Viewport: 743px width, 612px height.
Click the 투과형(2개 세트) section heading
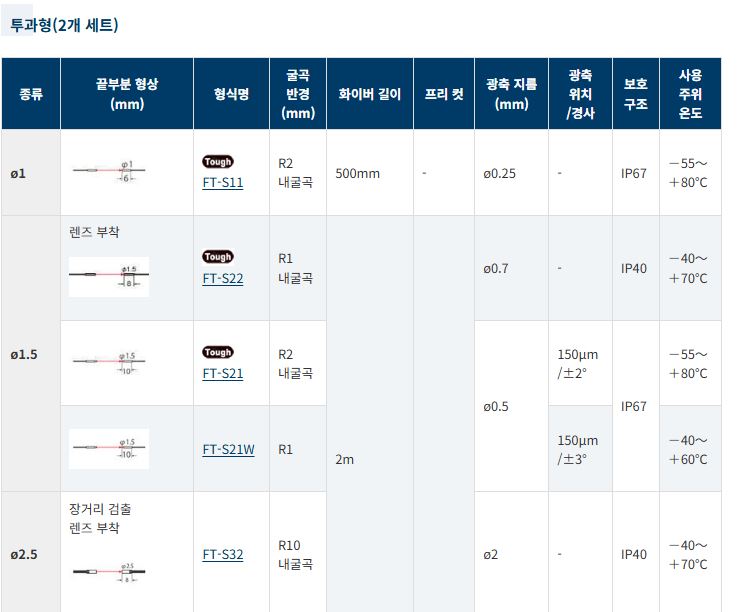(64, 25)
